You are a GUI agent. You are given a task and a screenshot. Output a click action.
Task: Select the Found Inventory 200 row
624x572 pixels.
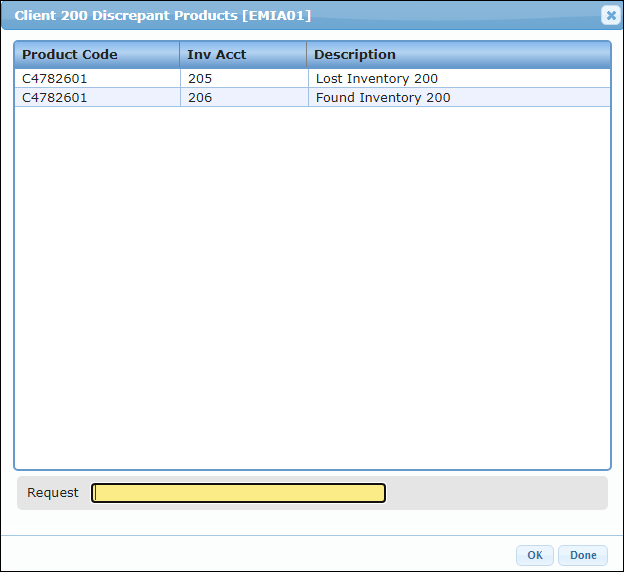click(x=312, y=98)
